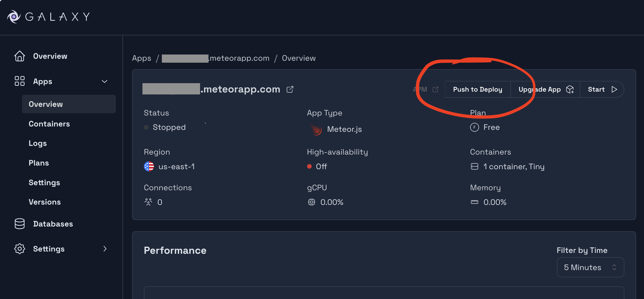The image size is (644, 299).
Task: Click the High-availability red Off dot
Action: click(309, 166)
